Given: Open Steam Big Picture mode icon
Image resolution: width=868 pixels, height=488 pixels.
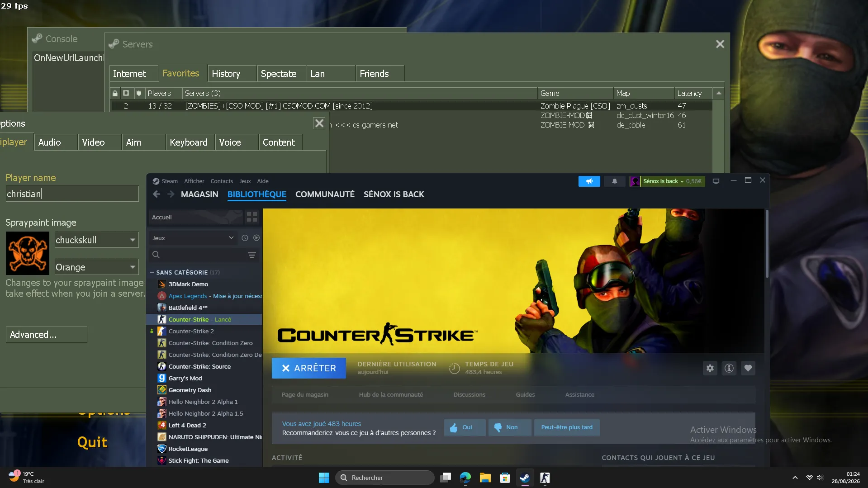Looking at the screenshot, I should (716, 181).
